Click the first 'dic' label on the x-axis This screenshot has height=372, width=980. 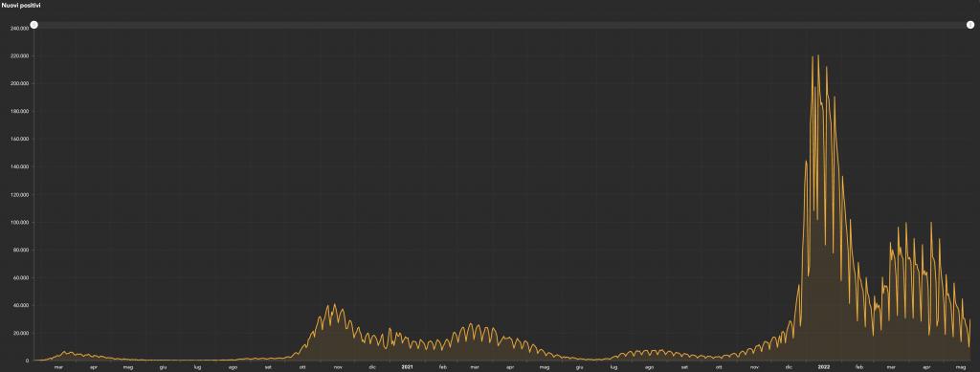click(372, 367)
